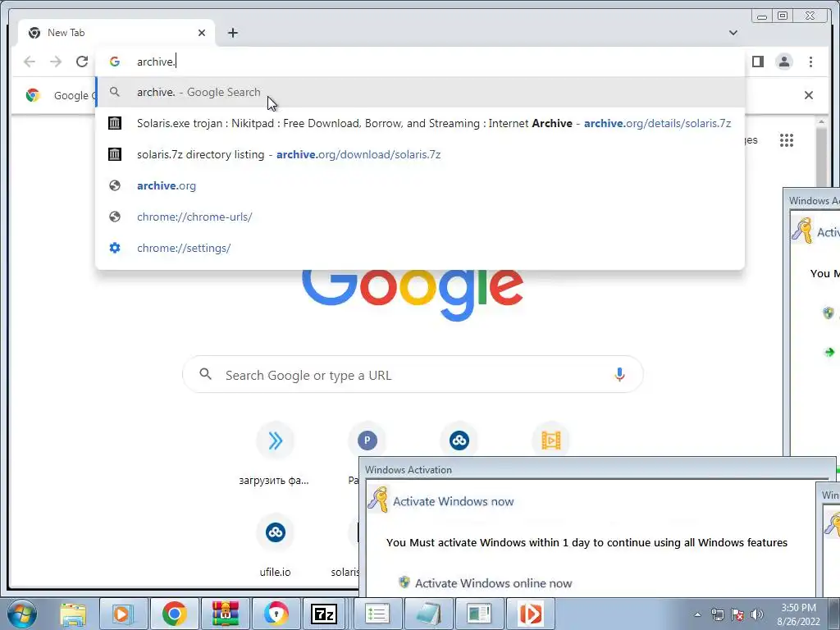
Task: Open the taskbar clock showing 3:50 PM
Action: coord(798,614)
